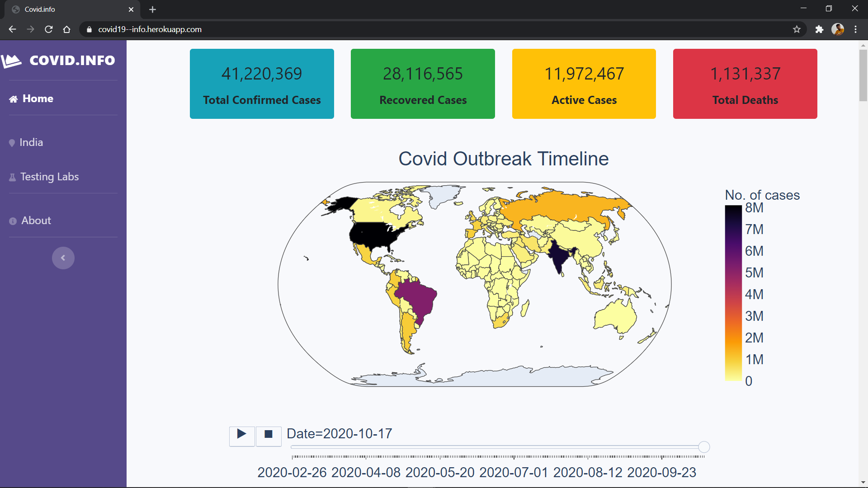The image size is (868, 488).
Task: Collapse the sidebar with chevron button
Action: [x=63, y=258]
